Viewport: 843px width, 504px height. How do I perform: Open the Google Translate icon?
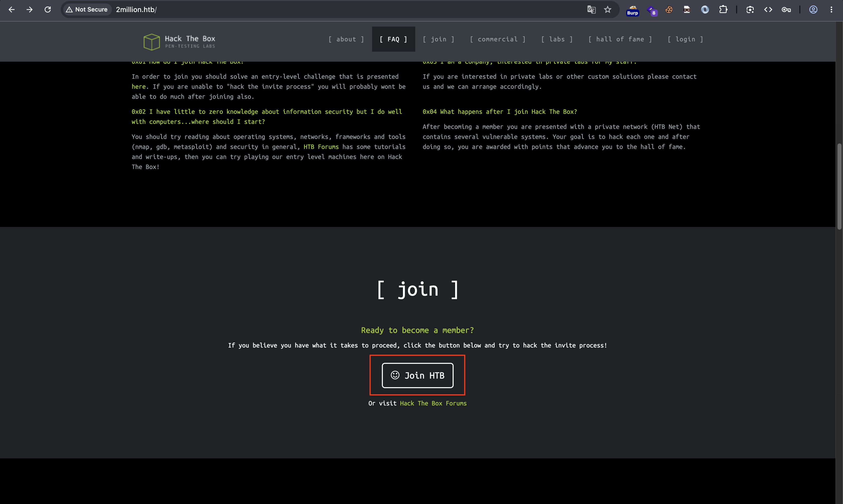(x=591, y=10)
